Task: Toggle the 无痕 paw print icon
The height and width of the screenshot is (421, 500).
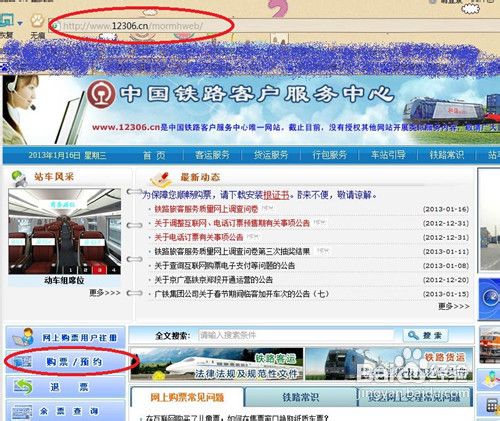Action: [37, 21]
